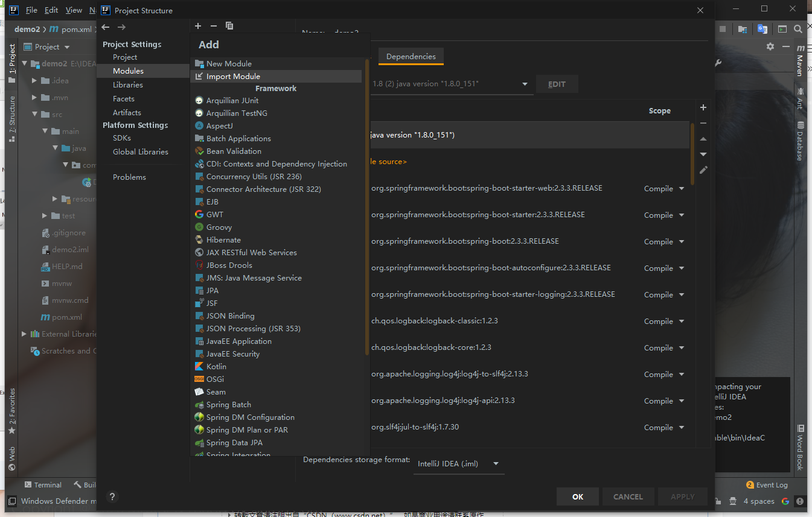Screen dimensions: 812x517
Task: Open the Terminal tool window
Action: [43, 485]
